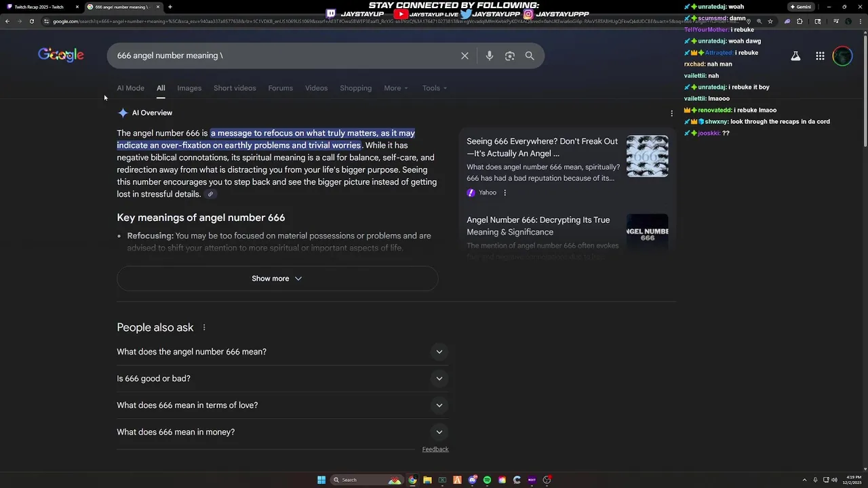
Task: Click the Feedback link
Action: coord(435,449)
